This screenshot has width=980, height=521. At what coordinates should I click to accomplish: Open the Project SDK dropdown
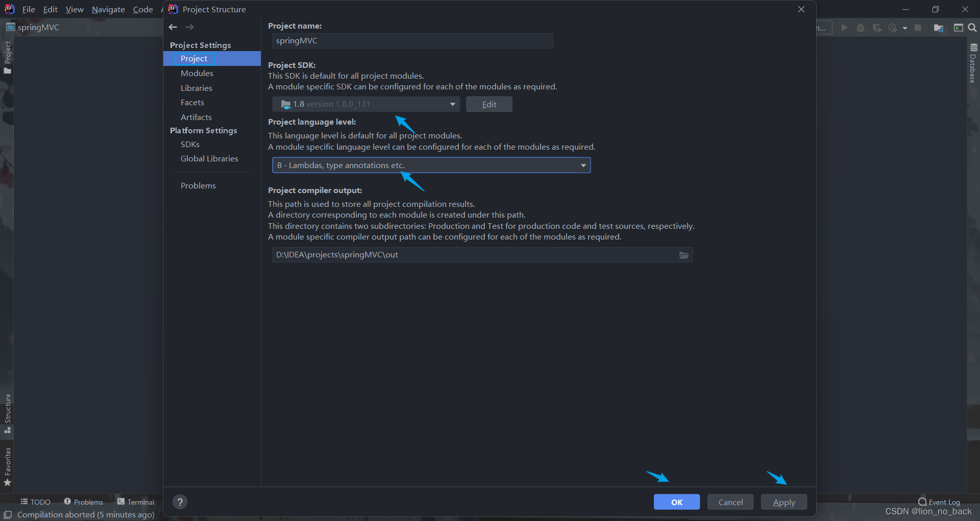click(366, 104)
